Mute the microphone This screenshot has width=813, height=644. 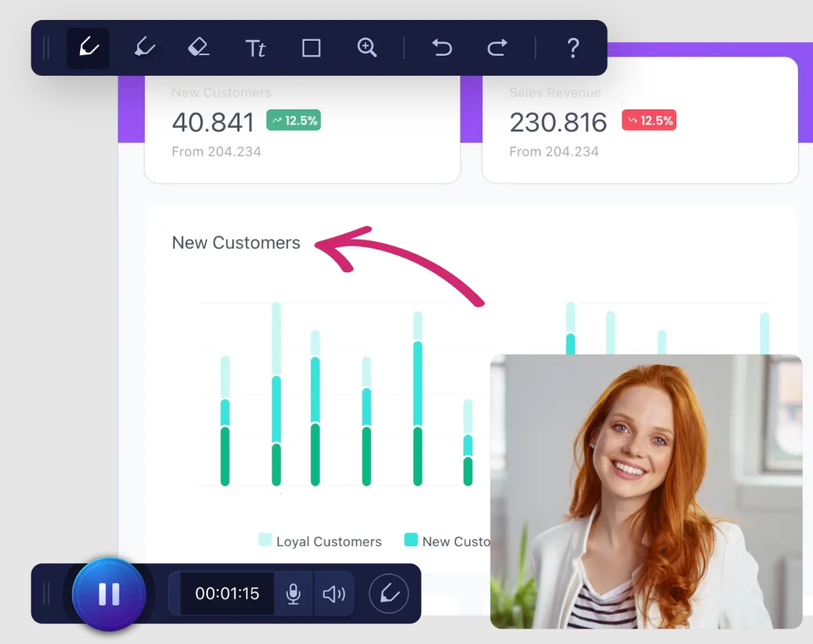(293, 594)
